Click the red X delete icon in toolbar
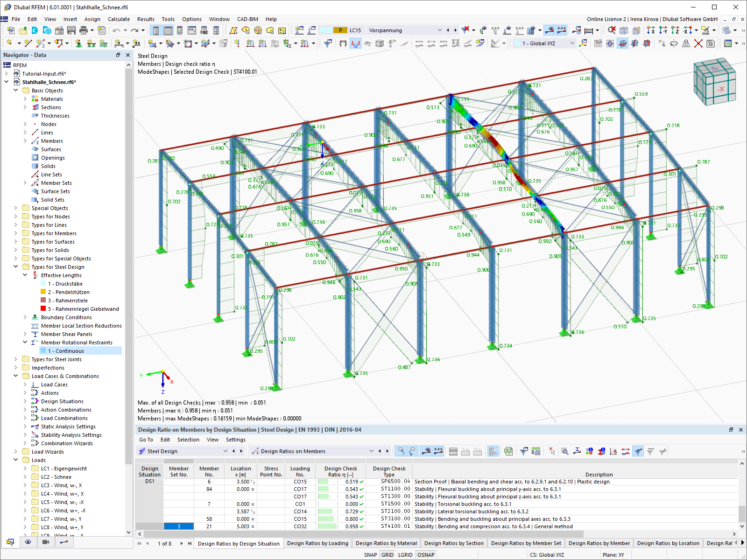 click(x=698, y=43)
